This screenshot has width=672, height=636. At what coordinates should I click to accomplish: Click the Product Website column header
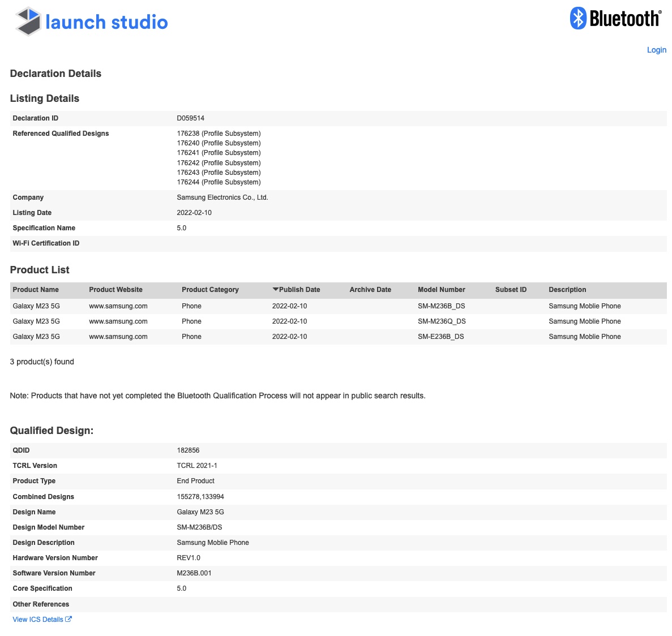click(115, 290)
